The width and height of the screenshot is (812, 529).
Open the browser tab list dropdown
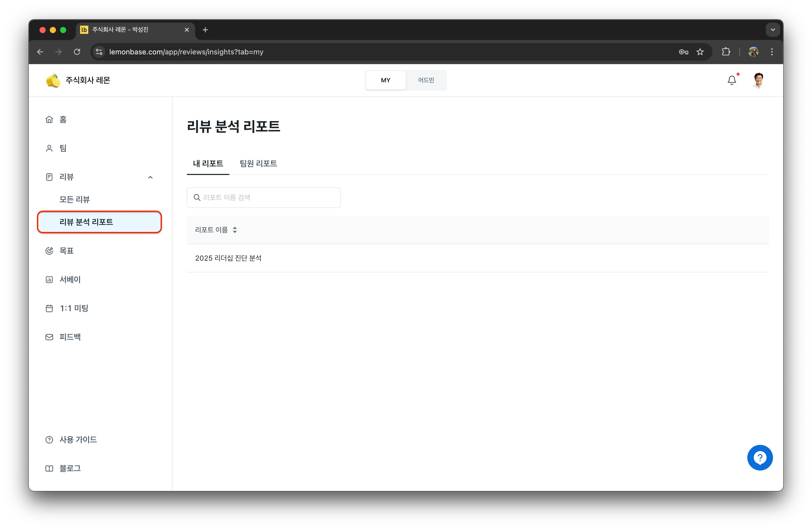(x=773, y=30)
